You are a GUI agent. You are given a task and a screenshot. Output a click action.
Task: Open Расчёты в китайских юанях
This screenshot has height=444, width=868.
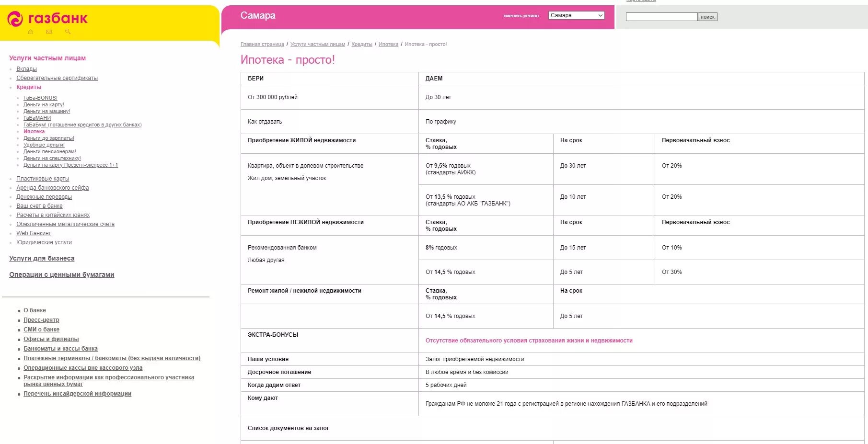(x=53, y=215)
